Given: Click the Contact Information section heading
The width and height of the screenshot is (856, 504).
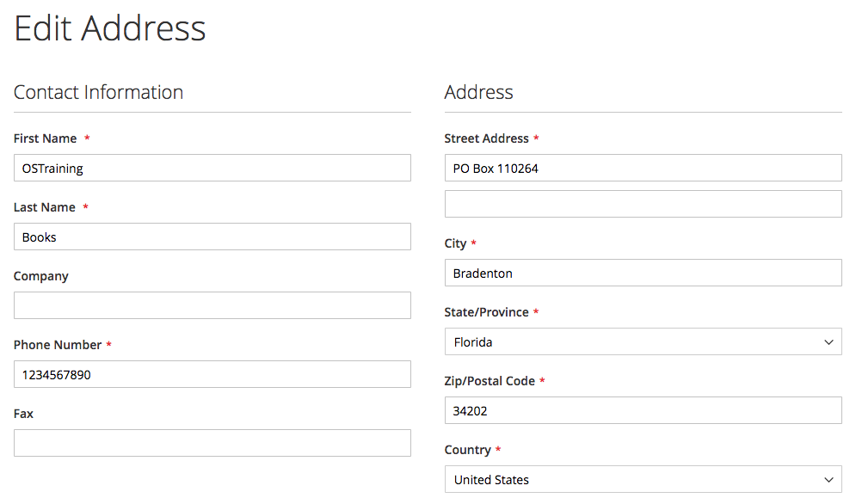Looking at the screenshot, I should click(x=98, y=92).
